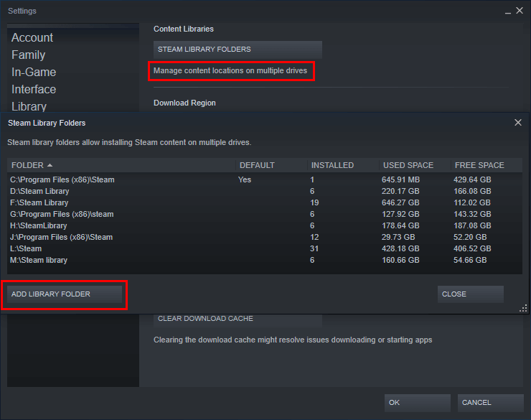Select Library in the settings sidebar
Image resolution: width=531 pixels, height=420 pixels.
tap(29, 106)
